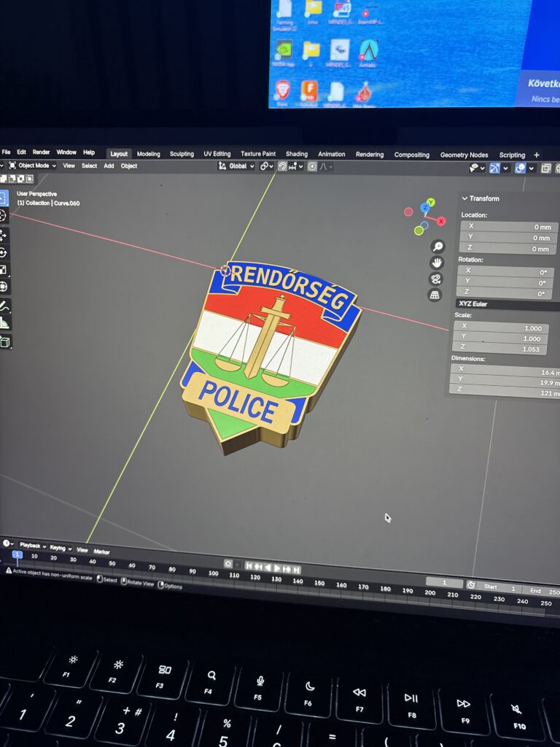Select the Rotate tool in left toolbar
This screenshot has width=560, height=747.
point(3,252)
